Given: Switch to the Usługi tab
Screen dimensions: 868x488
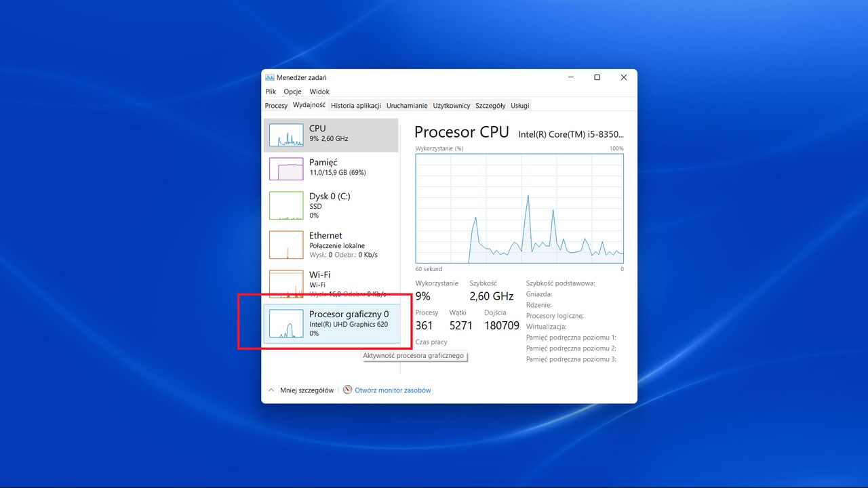Looking at the screenshot, I should [519, 105].
